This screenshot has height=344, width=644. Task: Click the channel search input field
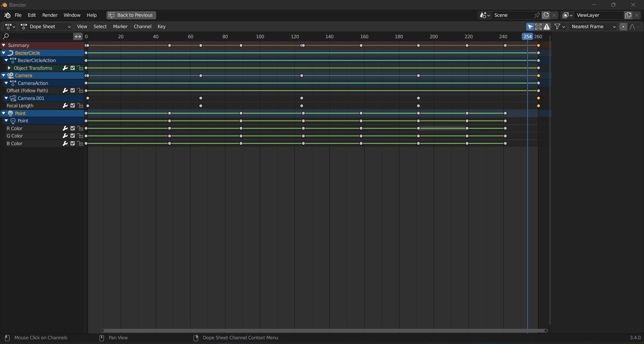coord(39,37)
